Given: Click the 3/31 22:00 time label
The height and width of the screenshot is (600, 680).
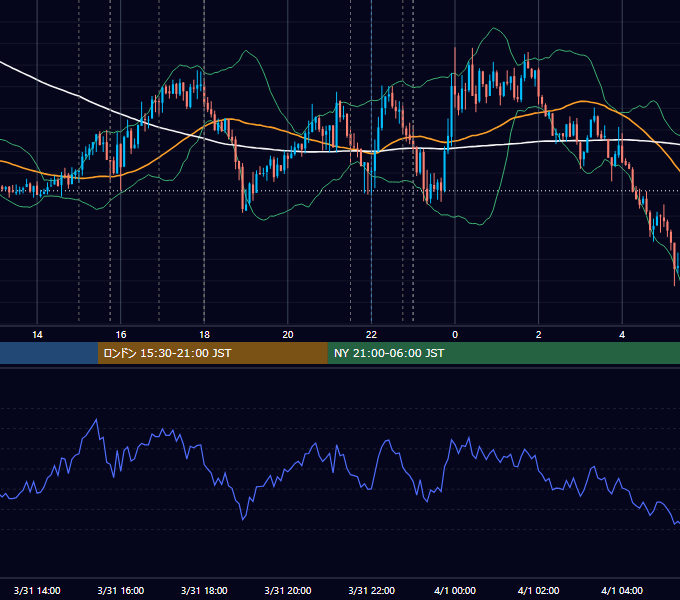Looking at the screenshot, I should [x=372, y=590].
